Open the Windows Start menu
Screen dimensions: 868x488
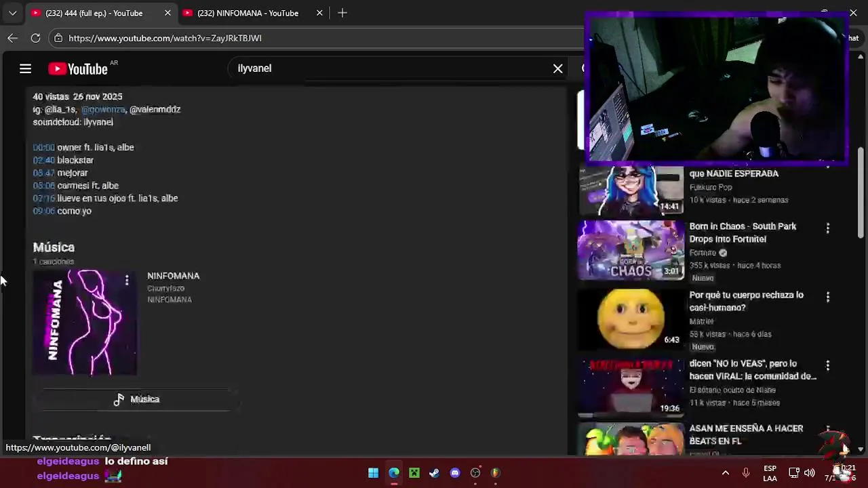pos(373,473)
